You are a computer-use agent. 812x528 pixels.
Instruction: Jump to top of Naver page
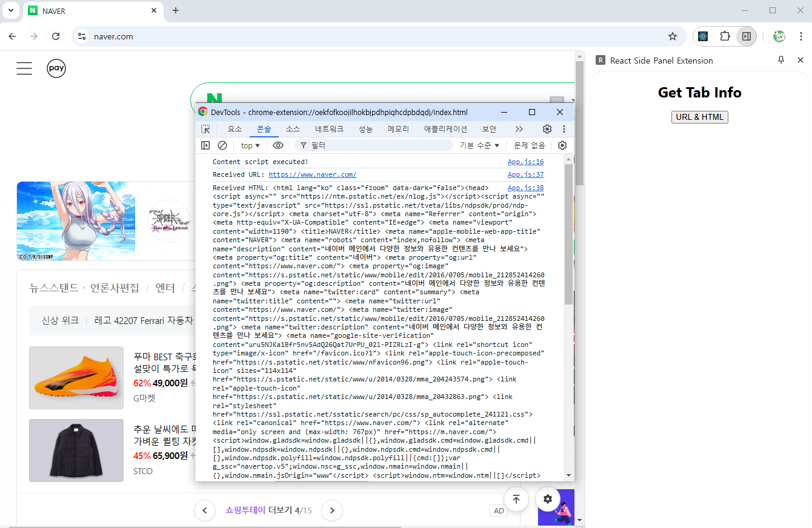click(x=516, y=499)
